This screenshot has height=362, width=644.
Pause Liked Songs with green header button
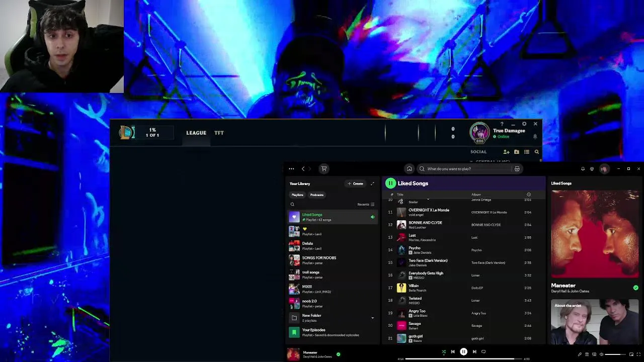(390, 184)
